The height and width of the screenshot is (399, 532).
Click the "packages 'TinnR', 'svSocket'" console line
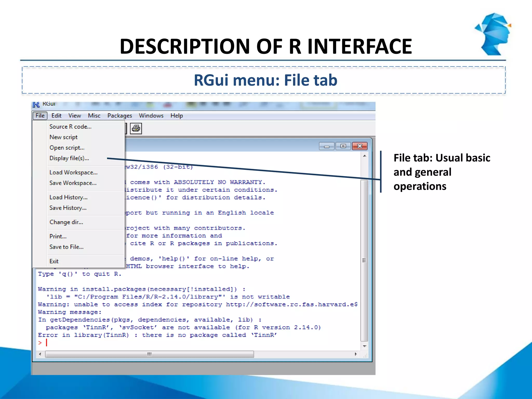(183, 328)
